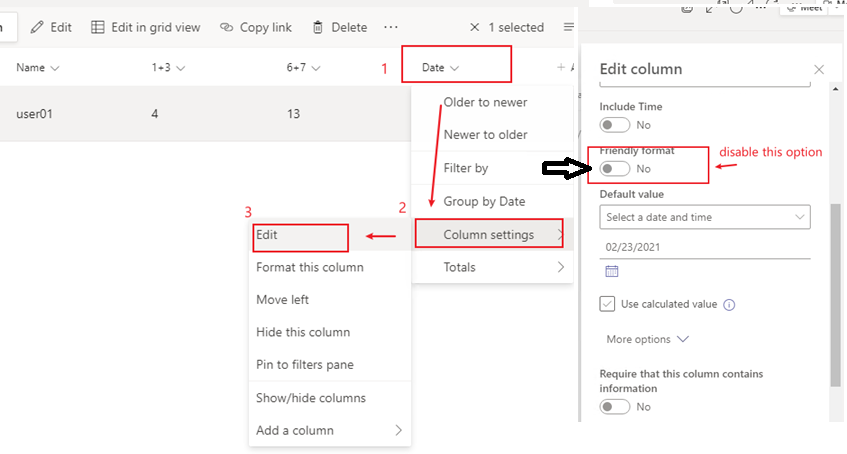Click the Edit column panel scrollbar thumb

(835, 295)
